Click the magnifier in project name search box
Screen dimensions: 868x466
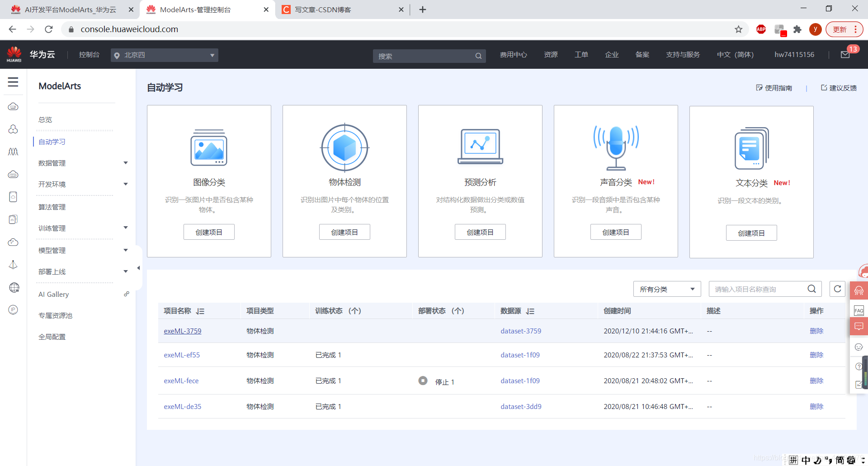point(812,289)
